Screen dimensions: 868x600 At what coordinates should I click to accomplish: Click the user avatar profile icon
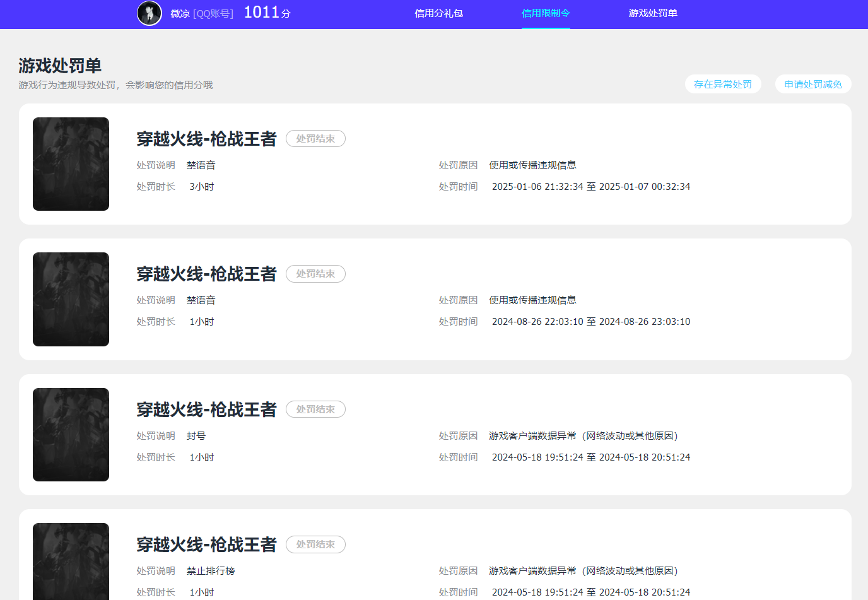click(149, 13)
